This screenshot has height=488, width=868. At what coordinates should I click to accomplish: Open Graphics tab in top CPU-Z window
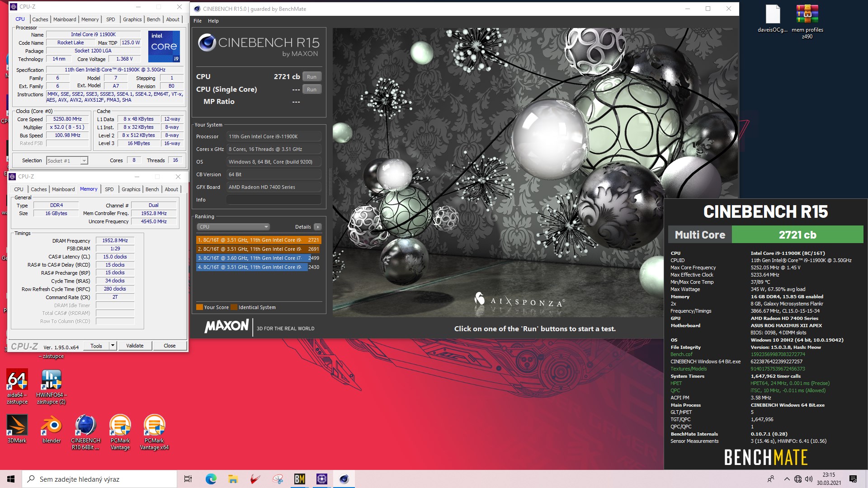pyautogui.click(x=132, y=19)
